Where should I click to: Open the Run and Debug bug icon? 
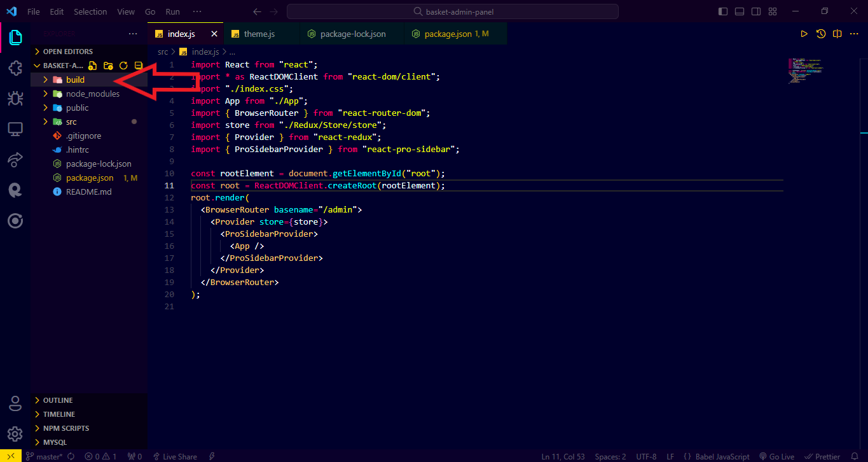15,99
